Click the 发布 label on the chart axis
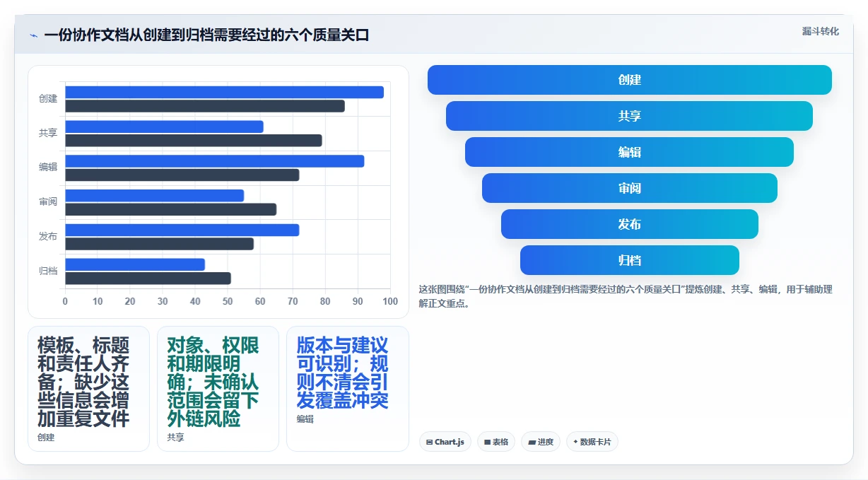The height and width of the screenshot is (480, 868). pyautogui.click(x=48, y=236)
